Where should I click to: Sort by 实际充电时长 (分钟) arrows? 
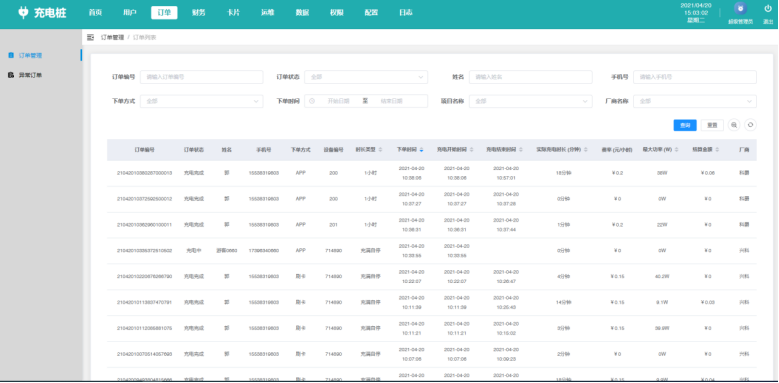[586, 150]
